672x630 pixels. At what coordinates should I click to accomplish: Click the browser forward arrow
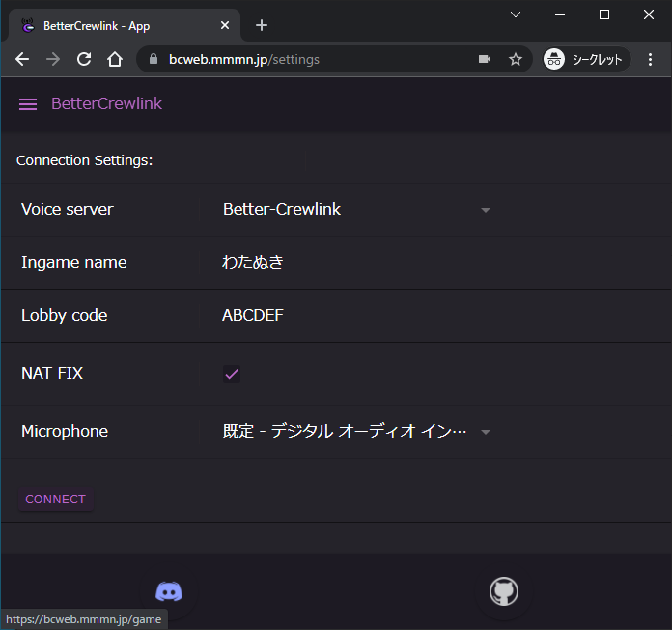click(53, 59)
